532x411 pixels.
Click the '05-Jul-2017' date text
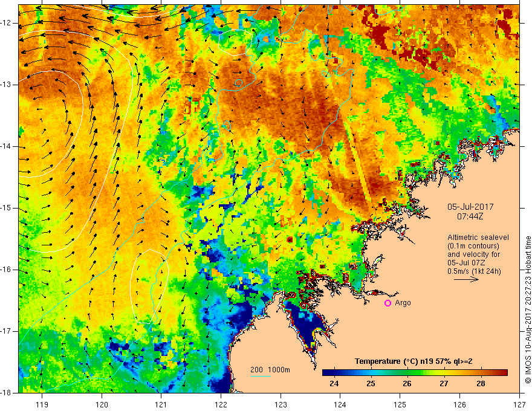(x=470, y=207)
